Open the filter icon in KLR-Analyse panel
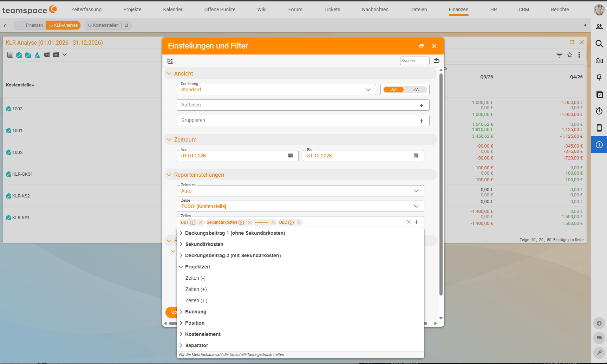 coord(559,55)
